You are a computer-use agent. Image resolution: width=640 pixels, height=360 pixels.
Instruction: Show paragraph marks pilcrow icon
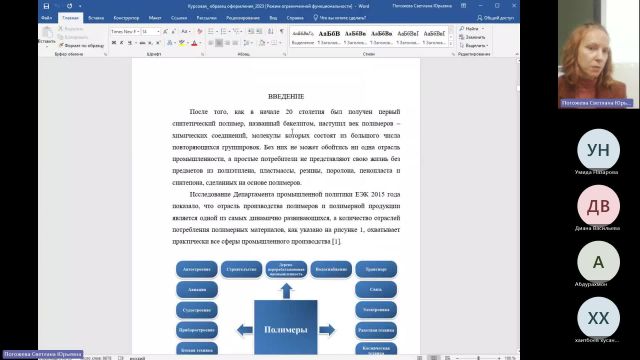click(x=282, y=31)
